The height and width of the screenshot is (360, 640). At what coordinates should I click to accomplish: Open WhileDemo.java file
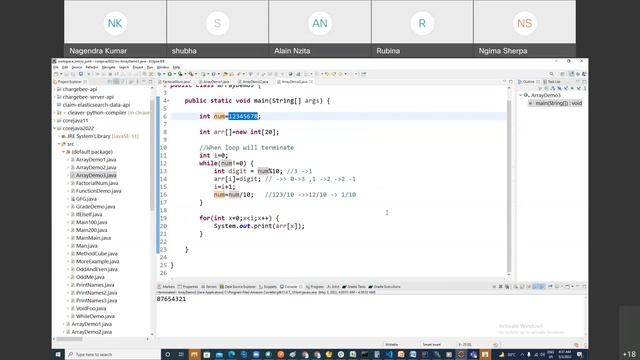[95, 316]
